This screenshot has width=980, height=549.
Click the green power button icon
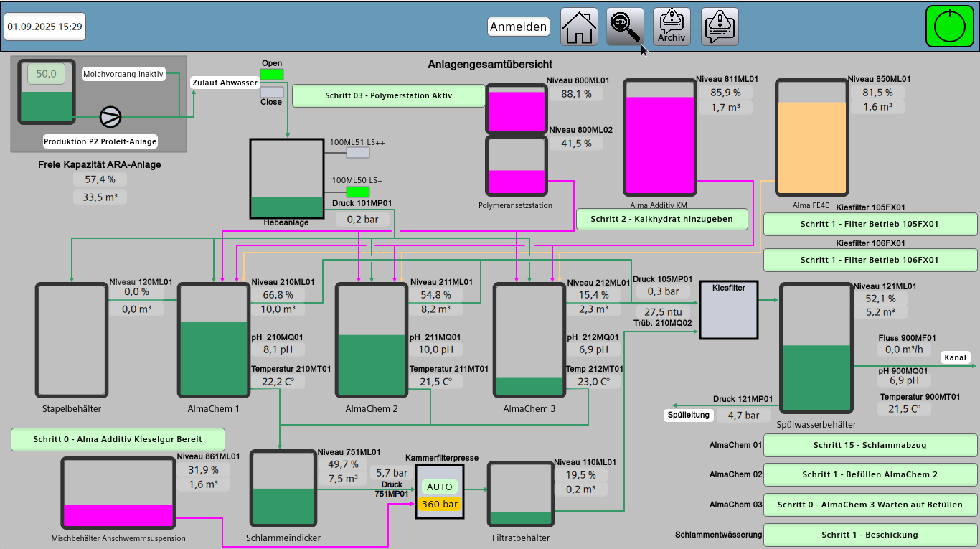pyautogui.click(x=949, y=27)
